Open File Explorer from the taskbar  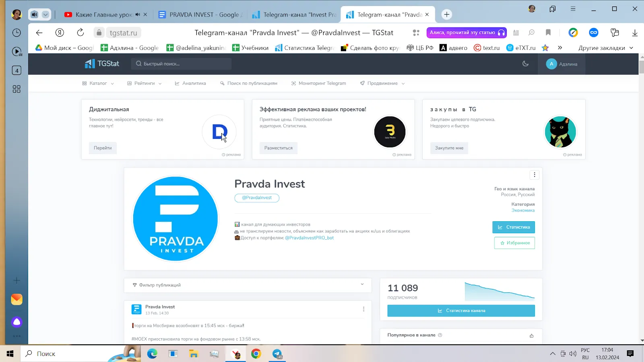pos(194,354)
